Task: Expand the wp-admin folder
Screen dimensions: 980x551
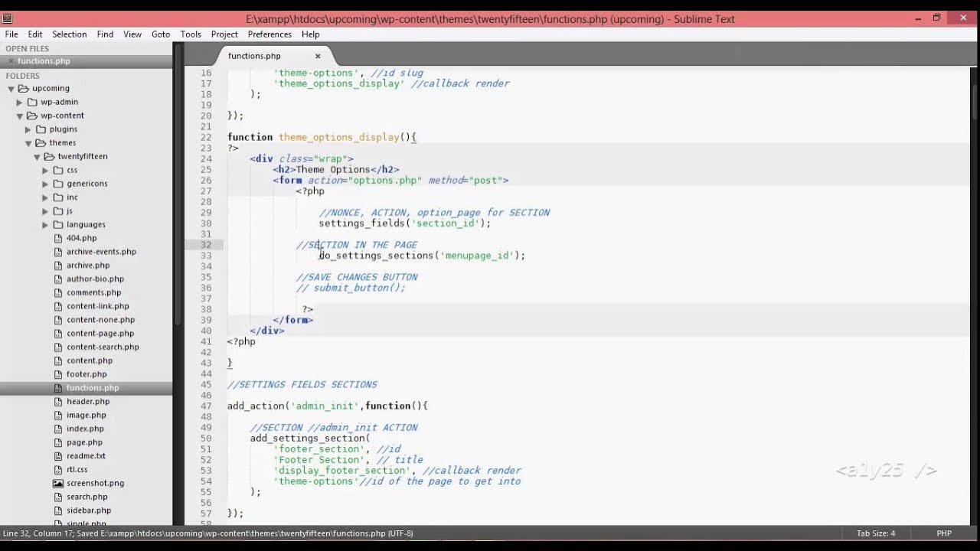Action: coord(20,103)
